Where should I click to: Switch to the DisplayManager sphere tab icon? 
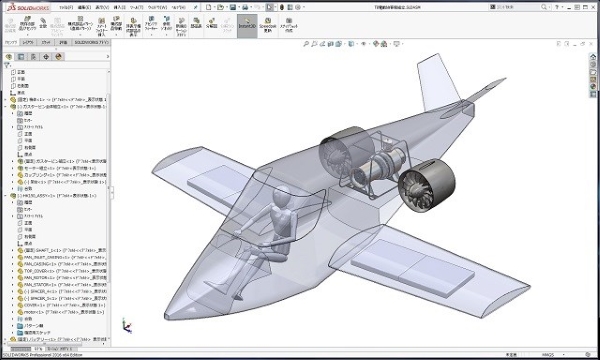pyautogui.click(x=59, y=57)
